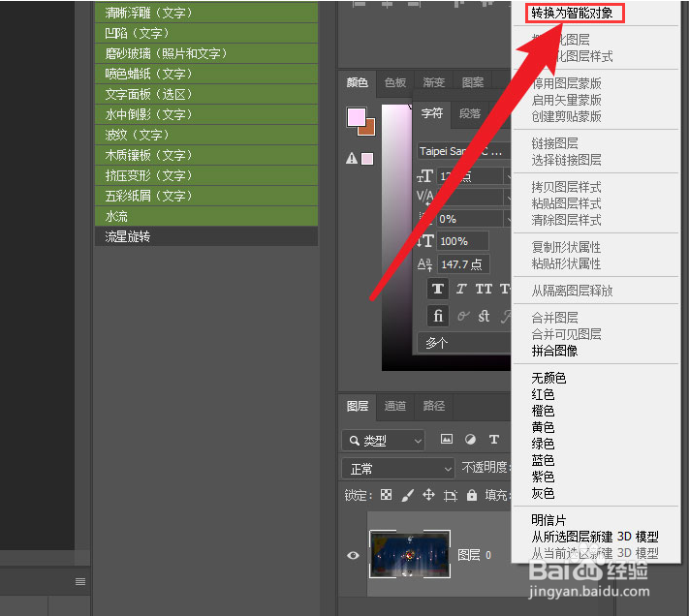Screen dimensions: 689x616
Task: Set layer color label to 紫色
Action: click(543, 477)
